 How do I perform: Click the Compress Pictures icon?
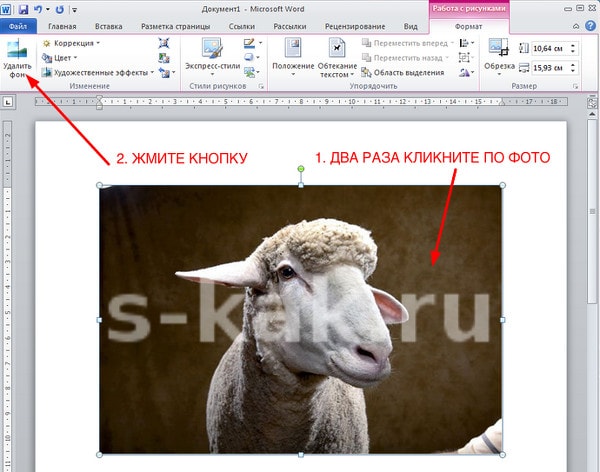164,43
